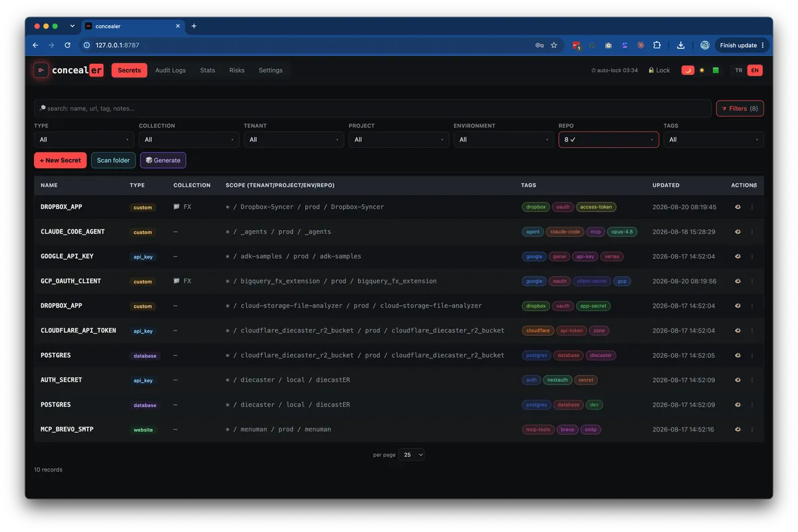Open actions menu for CLOUDFLARE_API_TOKEN row
The width and height of the screenshot is (798, 532).
point(752,331)
